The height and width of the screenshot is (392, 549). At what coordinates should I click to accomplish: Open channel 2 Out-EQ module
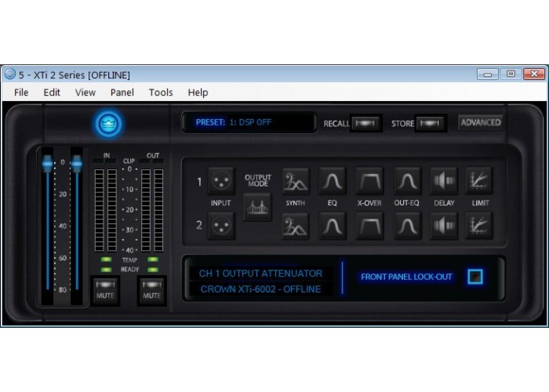point(406,227)
